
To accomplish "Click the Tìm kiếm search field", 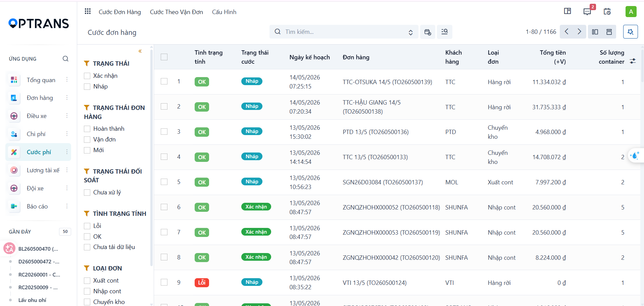I will click(x=344, y=32).
